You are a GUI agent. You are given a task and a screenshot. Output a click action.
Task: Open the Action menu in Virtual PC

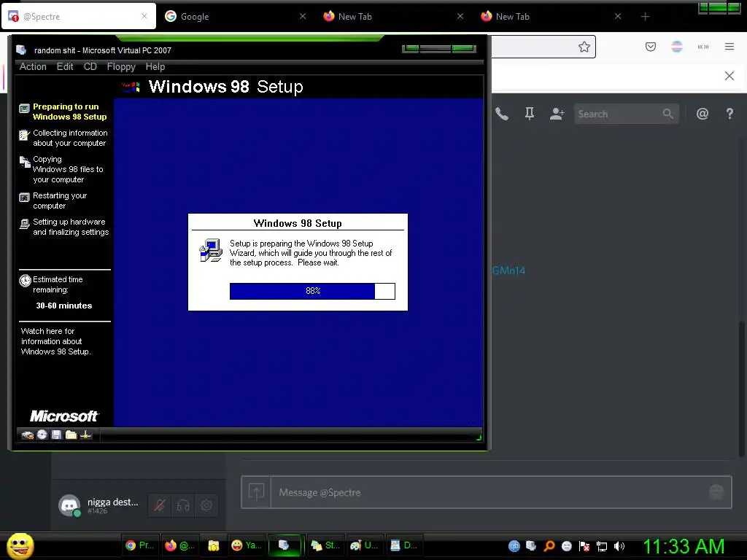click(33, 66)
